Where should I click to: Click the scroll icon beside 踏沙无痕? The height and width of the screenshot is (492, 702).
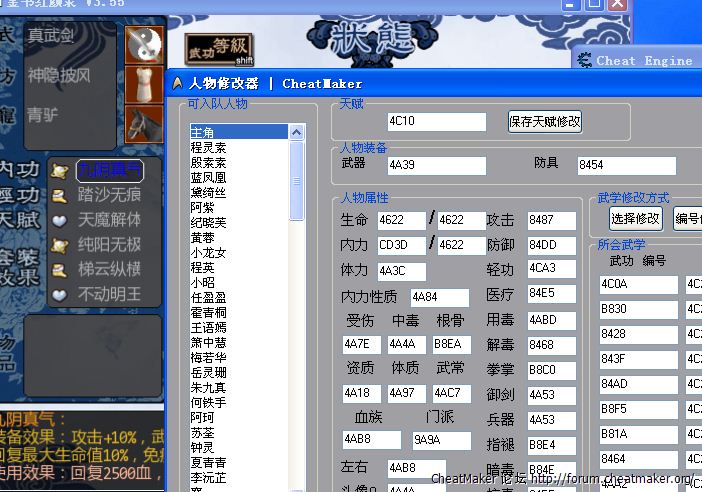point(60,195)
